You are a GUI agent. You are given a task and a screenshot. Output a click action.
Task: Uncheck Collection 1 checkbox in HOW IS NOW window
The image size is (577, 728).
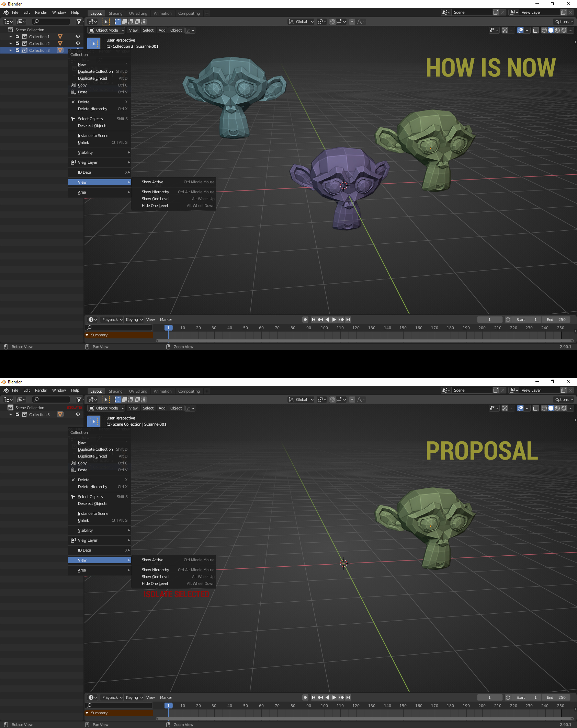tap(18, 36)
